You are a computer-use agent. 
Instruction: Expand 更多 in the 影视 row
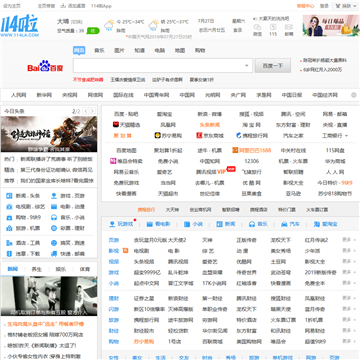point(349,251)
